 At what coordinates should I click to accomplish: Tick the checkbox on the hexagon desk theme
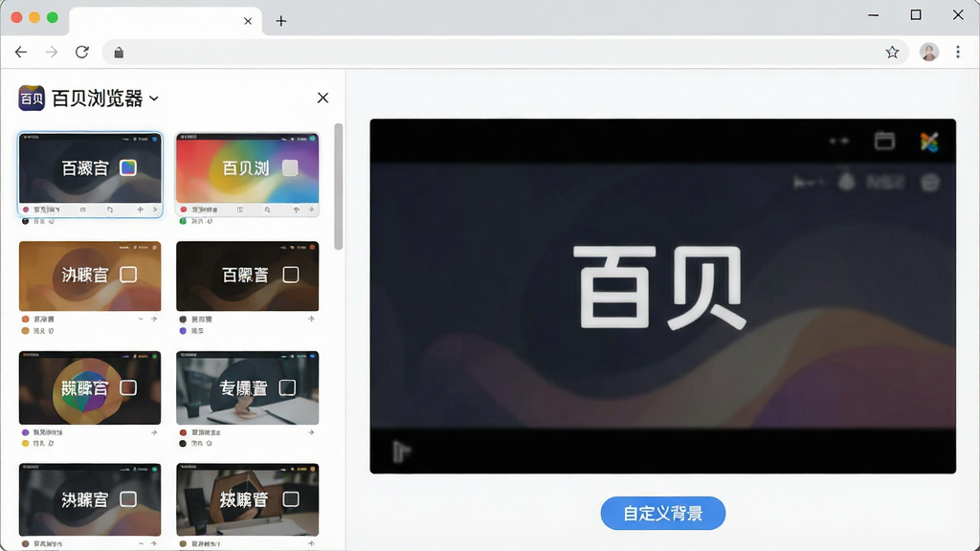pos(291,499)
